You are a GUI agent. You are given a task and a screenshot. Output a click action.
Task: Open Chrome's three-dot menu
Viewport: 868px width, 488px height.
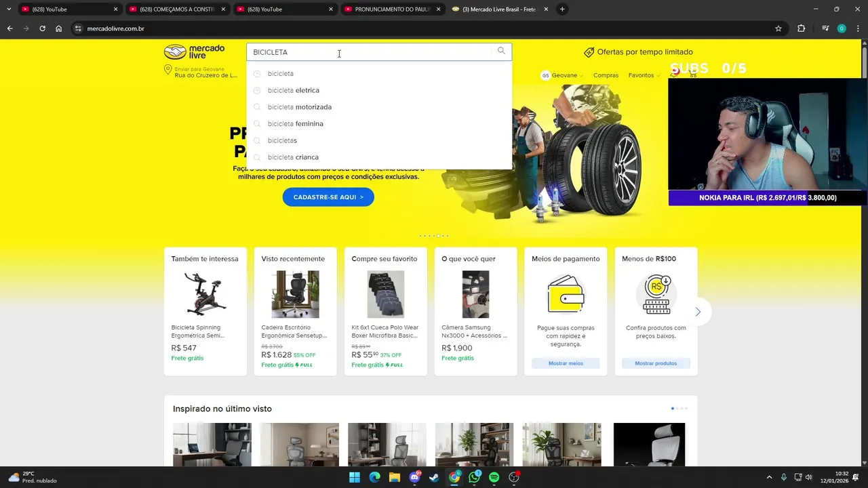(858, 28)
